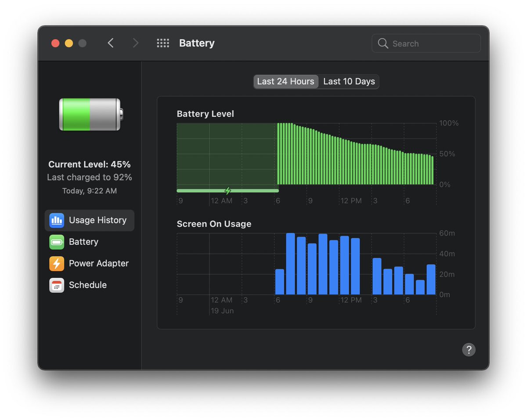Click the orange Power Adapter bolt icon
Screen dimensions: 527x420
(57, 263)
